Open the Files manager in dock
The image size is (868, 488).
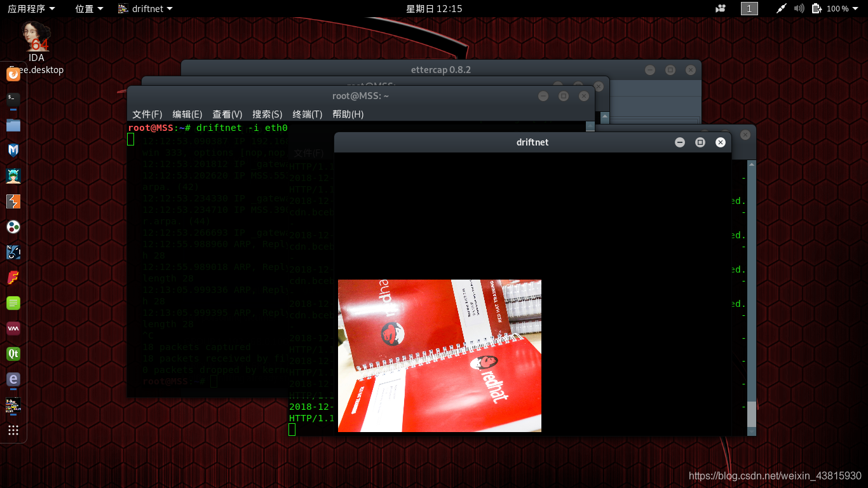pos(13,125)
